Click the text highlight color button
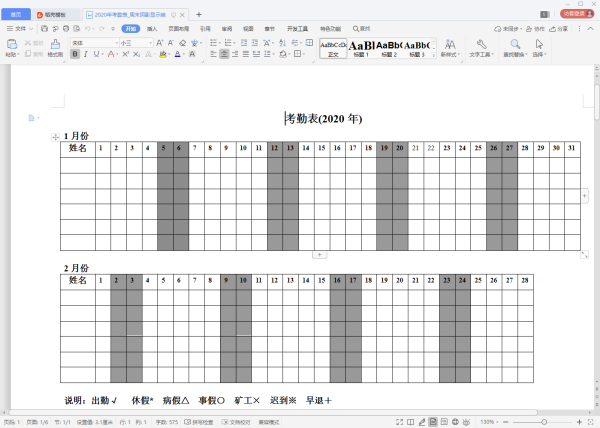 (x=163, y=54)
